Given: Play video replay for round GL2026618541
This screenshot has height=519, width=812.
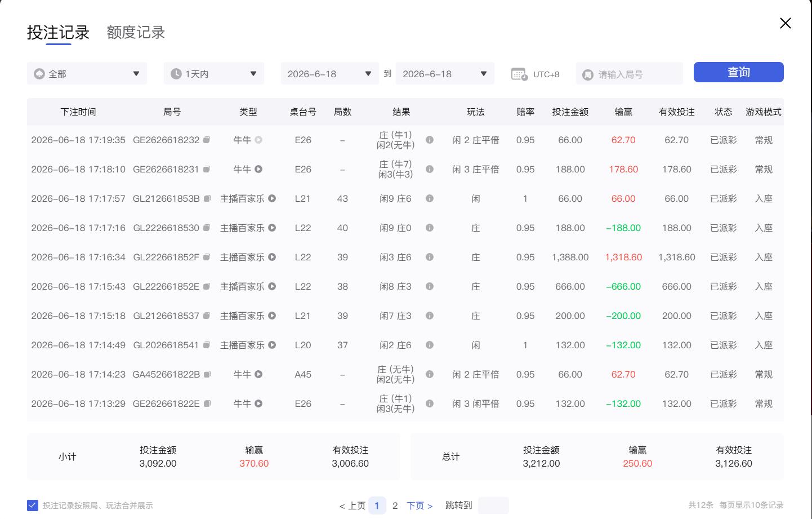Looking at the screenshot, I should point(272,345).
